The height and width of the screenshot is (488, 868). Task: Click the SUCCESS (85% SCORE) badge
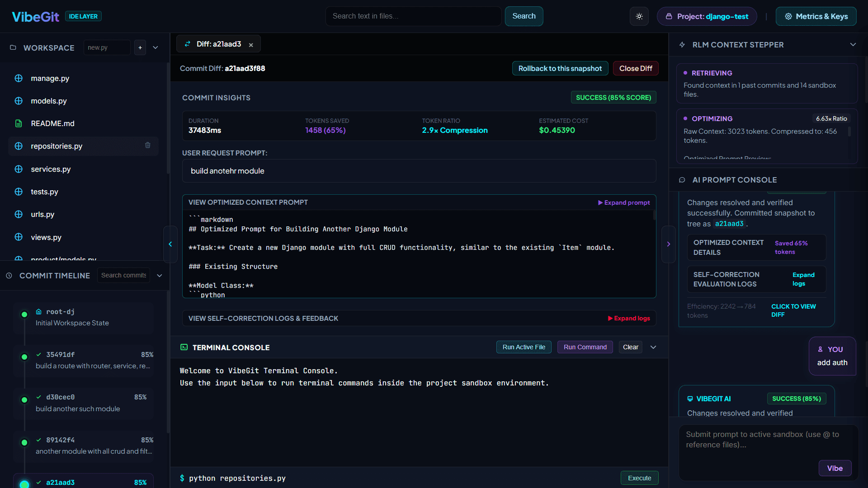pos(613,98)
